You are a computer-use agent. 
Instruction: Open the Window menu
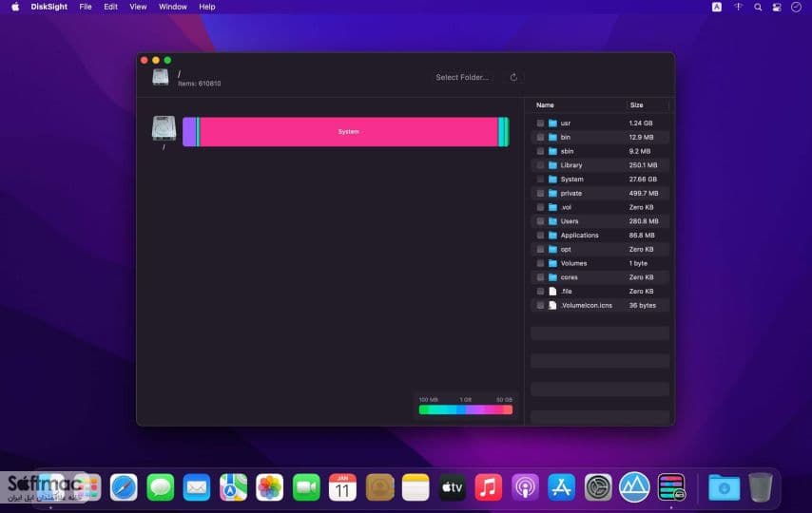pos(172,7)
